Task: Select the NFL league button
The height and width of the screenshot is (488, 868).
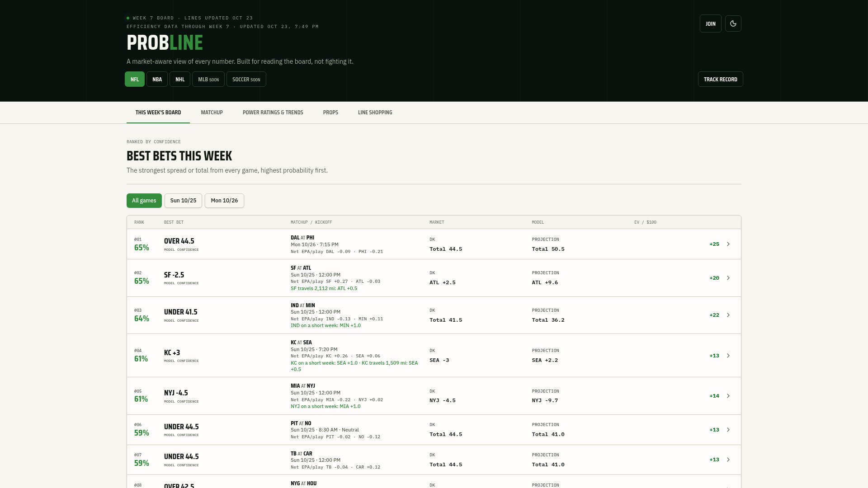Action: 135,79
